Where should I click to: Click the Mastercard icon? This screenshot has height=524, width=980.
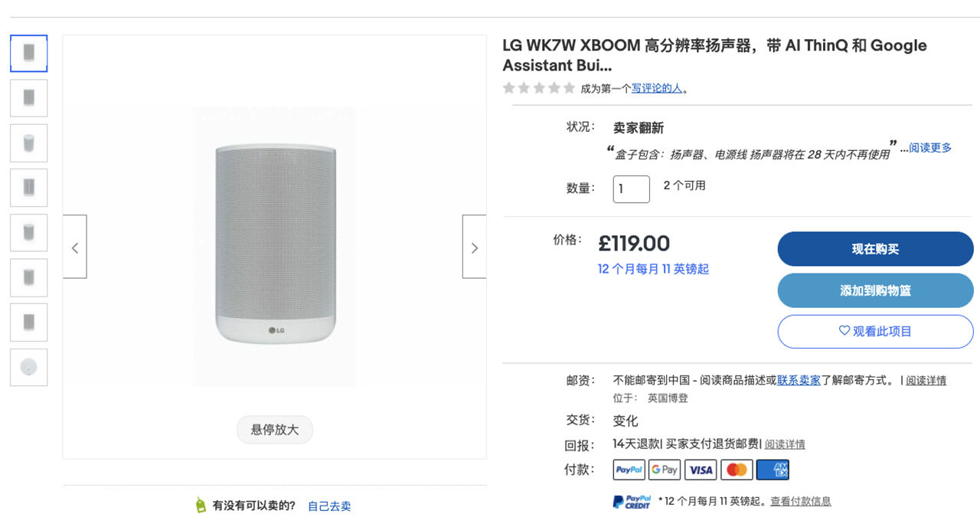737,470
